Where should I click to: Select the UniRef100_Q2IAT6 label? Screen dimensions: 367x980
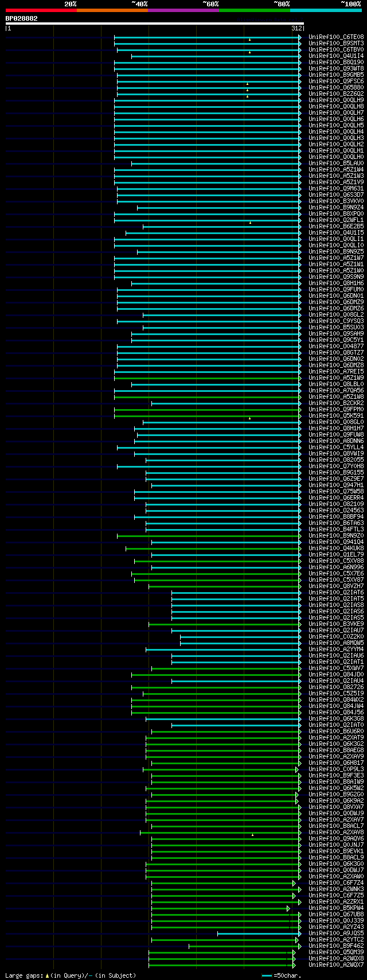point(336,592)
